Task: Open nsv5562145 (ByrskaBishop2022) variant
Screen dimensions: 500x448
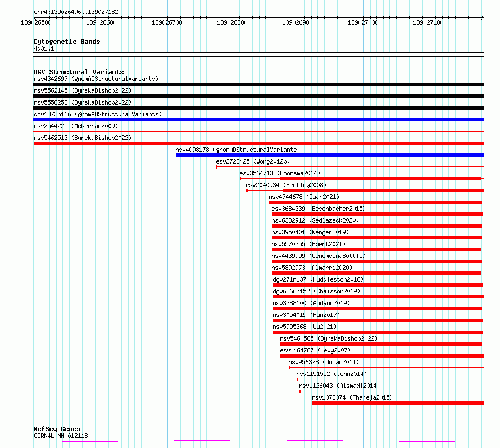Action: [83, 90]
